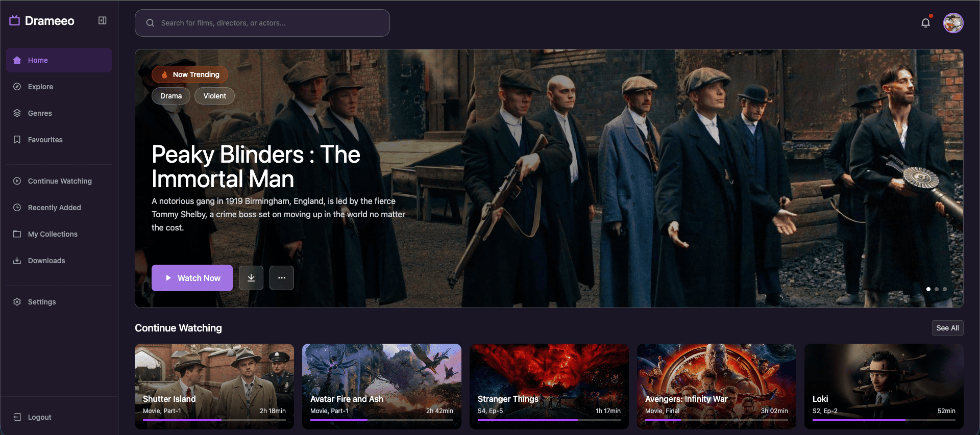
Task: Click the Explore compass icon
Action: coord(17,87)
